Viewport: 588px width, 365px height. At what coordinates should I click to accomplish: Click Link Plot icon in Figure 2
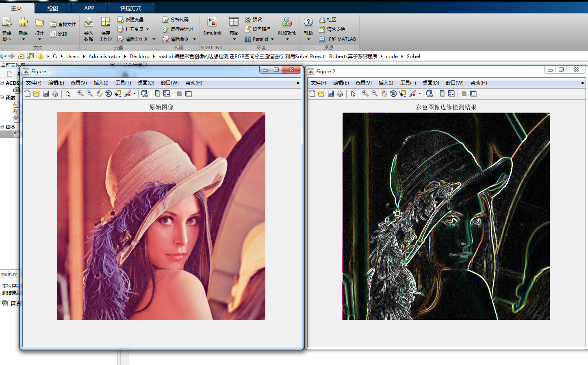(x=429, y=93)
